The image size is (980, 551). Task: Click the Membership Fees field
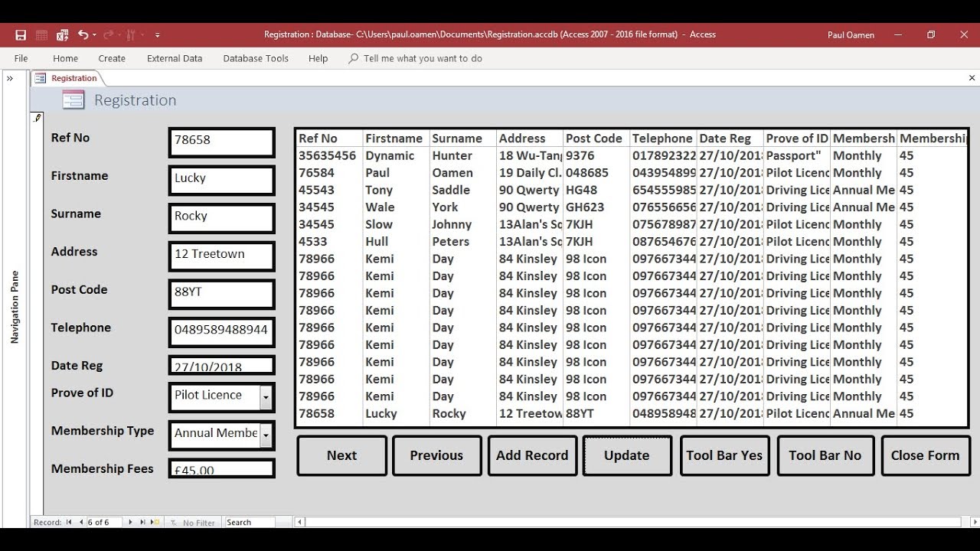221,468
